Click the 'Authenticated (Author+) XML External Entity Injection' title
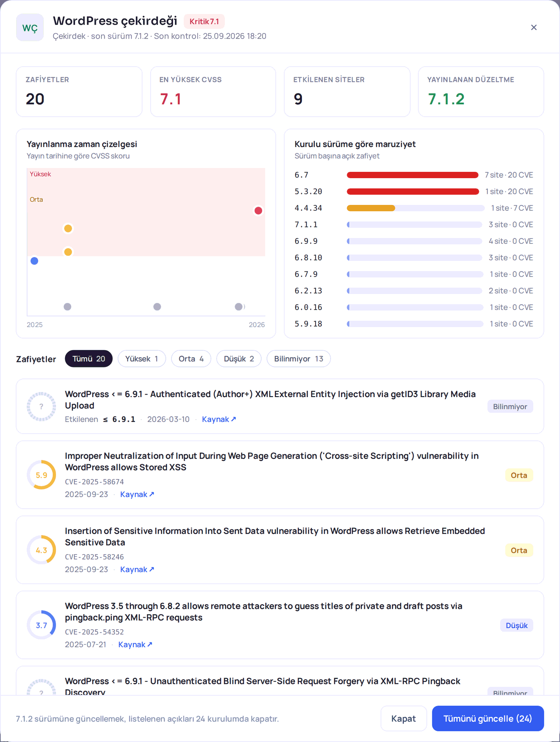560x742 pixels. click(270, 400)
